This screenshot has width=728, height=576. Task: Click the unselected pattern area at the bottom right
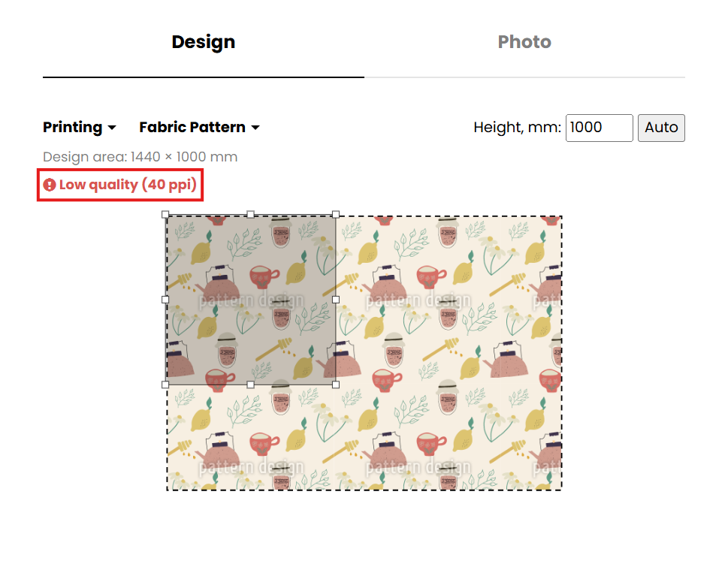(466, 436)
